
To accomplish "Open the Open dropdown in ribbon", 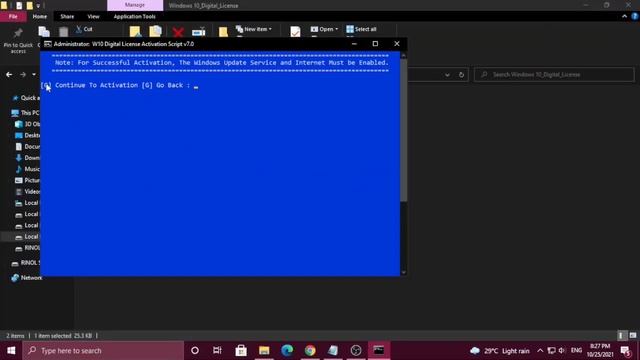I will click(324, 29).
